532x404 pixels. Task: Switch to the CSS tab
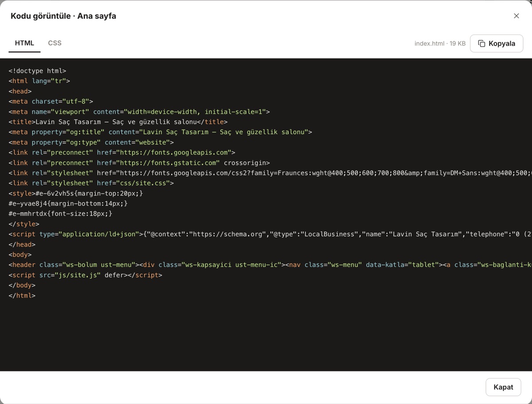click(55, 43)
